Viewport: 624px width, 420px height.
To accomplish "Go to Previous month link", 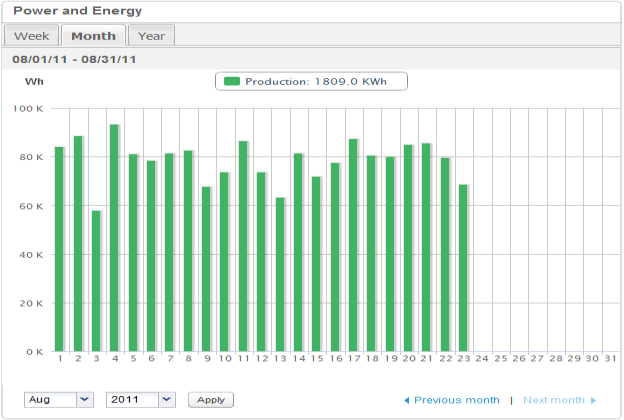I will (456, 400).
